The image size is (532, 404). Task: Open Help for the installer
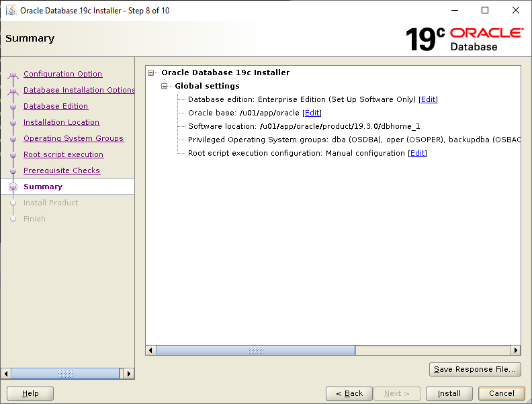pos(30,393)
